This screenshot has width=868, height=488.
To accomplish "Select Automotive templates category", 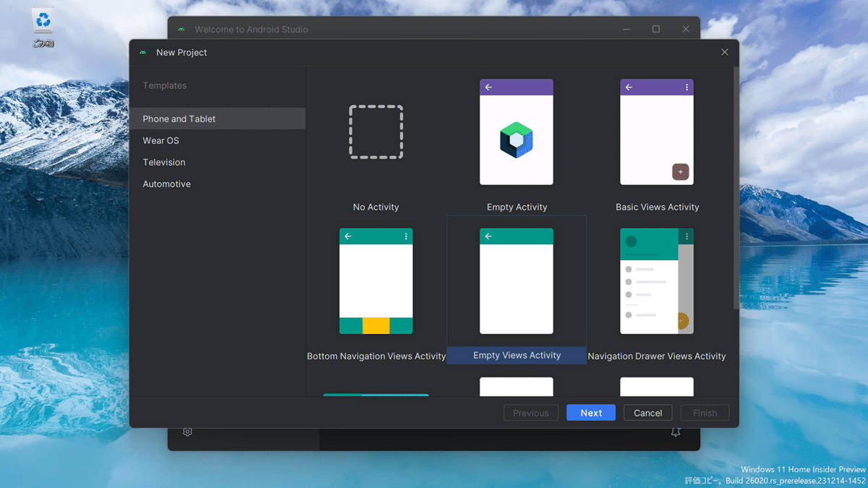I will (217, 184).
